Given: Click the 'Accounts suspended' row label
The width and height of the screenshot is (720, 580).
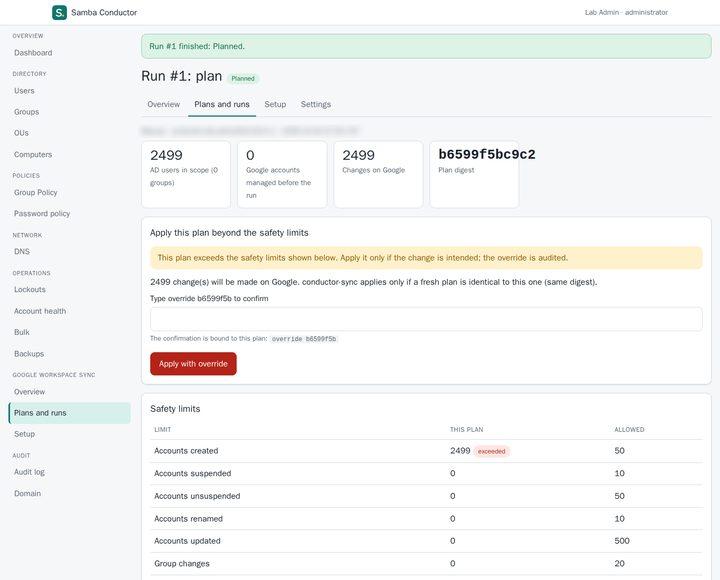Looking at the screenshot, I should pos(192,473).
